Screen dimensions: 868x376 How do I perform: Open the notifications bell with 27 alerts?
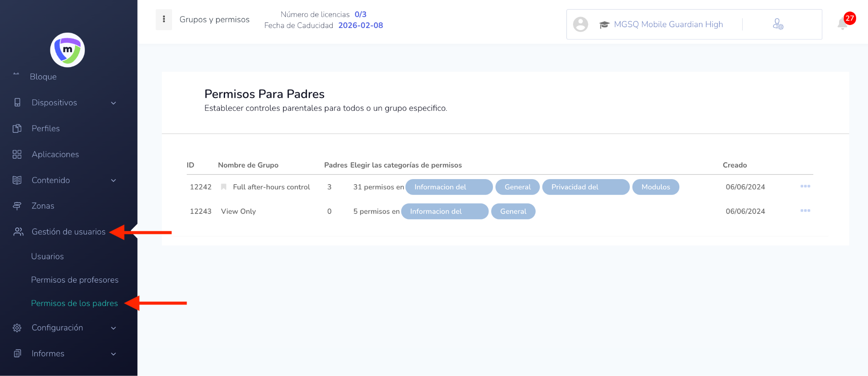coord(843,24)
